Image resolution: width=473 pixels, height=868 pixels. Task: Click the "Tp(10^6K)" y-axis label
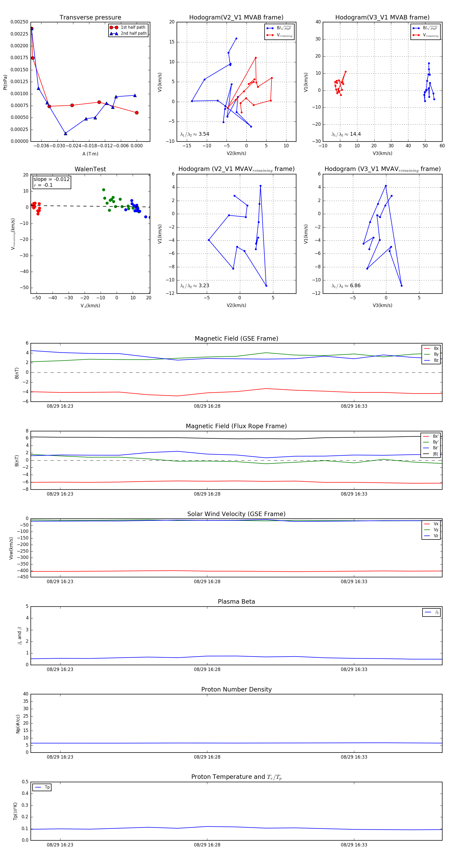coord(15,811)
